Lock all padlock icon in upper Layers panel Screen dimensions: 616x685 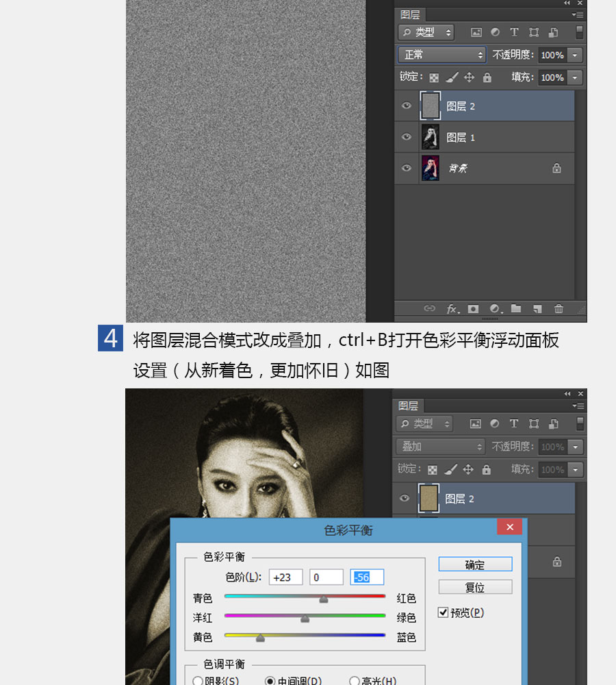point(487,78)
